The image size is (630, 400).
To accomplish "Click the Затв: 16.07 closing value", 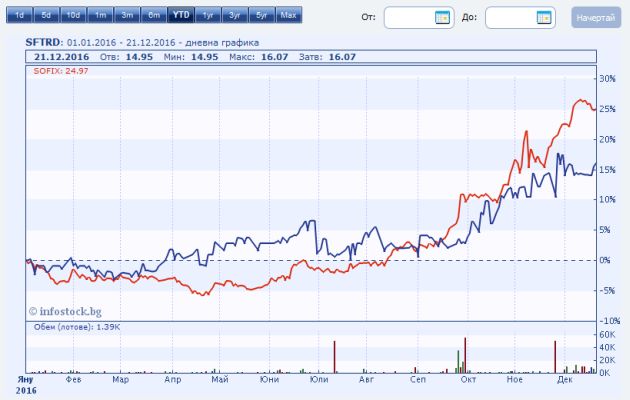I will [327, 57].
